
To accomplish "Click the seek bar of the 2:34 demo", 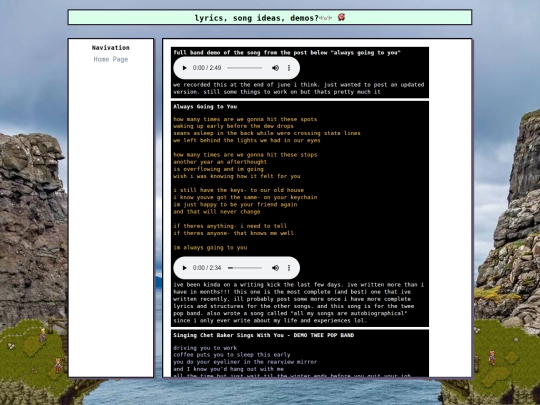I will tap(245, 268).
